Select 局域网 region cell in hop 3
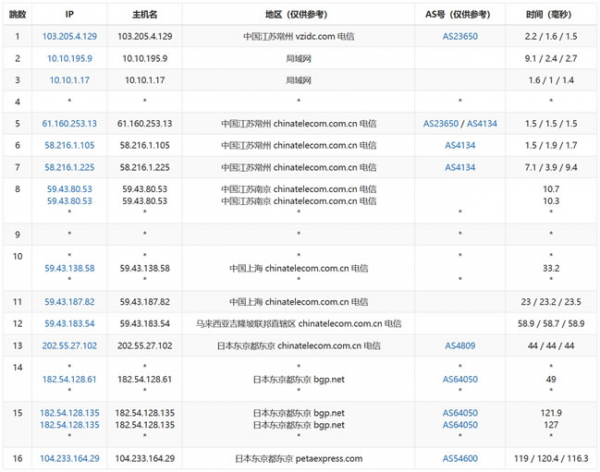Image resolution: width=600 pixels, height=472 pixels. [298, 80]
